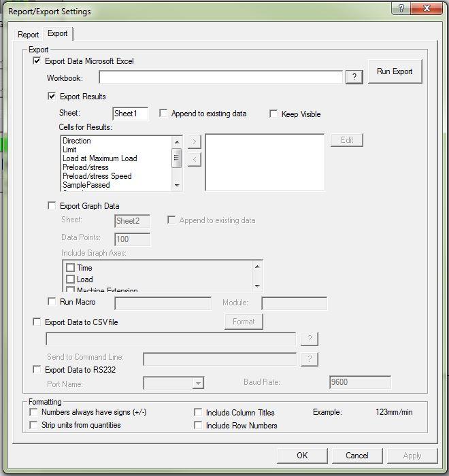Click the Module text field

(294, 303)
